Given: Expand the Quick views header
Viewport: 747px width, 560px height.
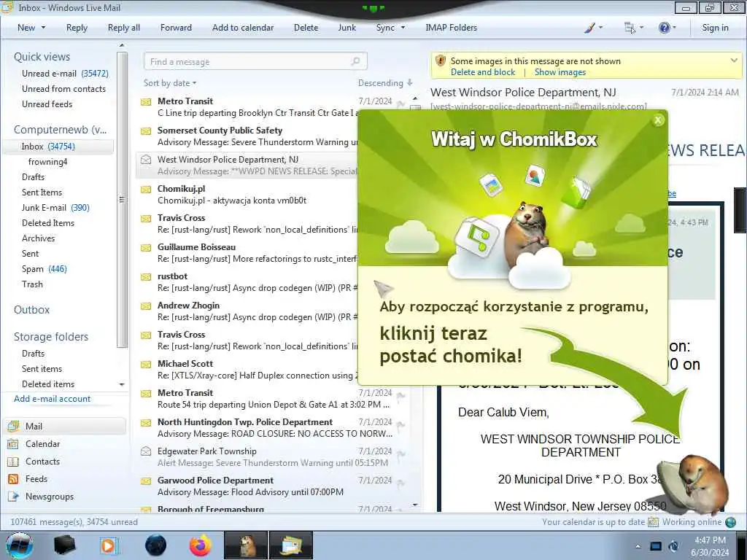Looking at the screenshot, I should click(x=42, y=57).
